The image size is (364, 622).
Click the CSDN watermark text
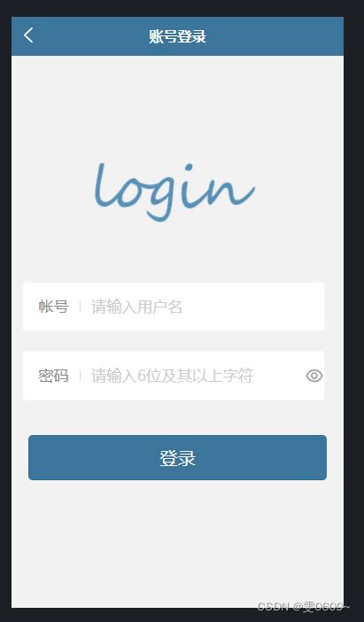[x=303, y=607]
